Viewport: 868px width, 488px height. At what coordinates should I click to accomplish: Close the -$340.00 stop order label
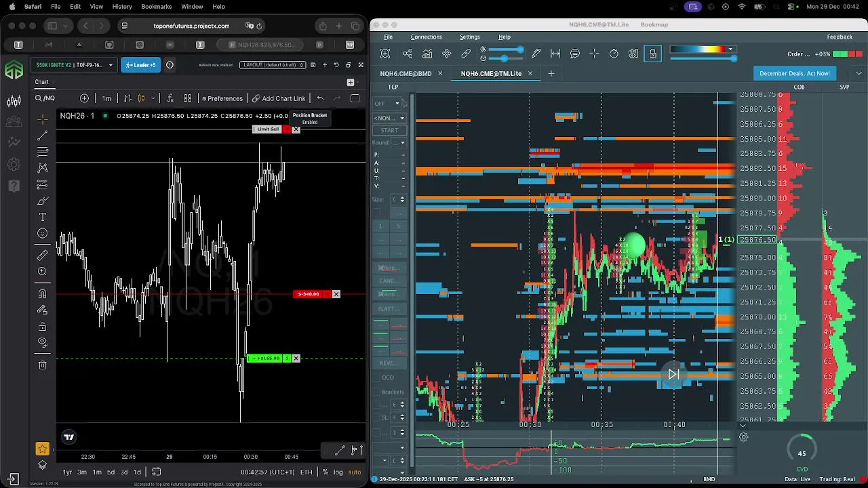pyautogui.click(x=336, y=294)
